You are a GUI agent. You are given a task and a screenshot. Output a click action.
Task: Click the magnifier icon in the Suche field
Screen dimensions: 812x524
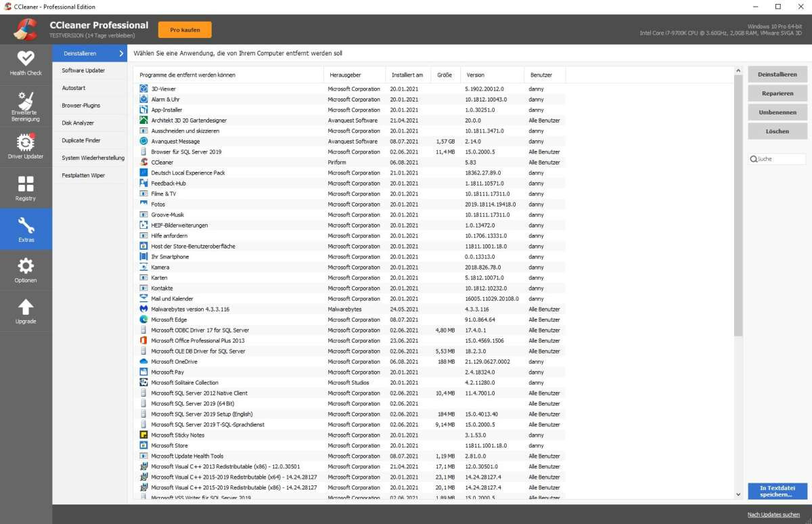point(753,158)
